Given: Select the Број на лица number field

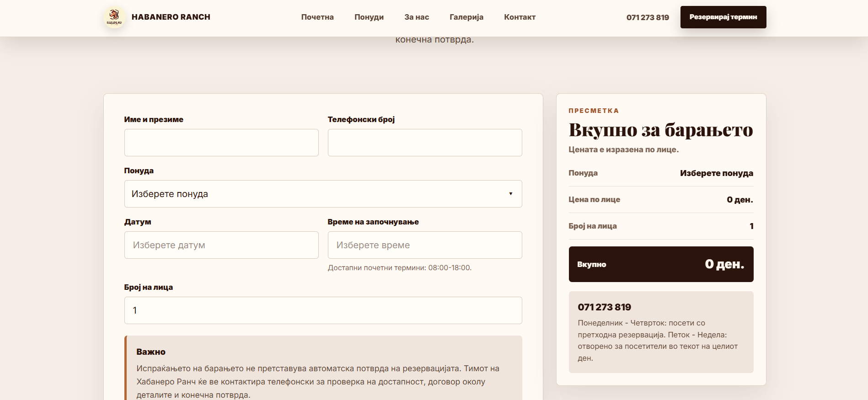Looking at the screenshot, I should [323, 310].
